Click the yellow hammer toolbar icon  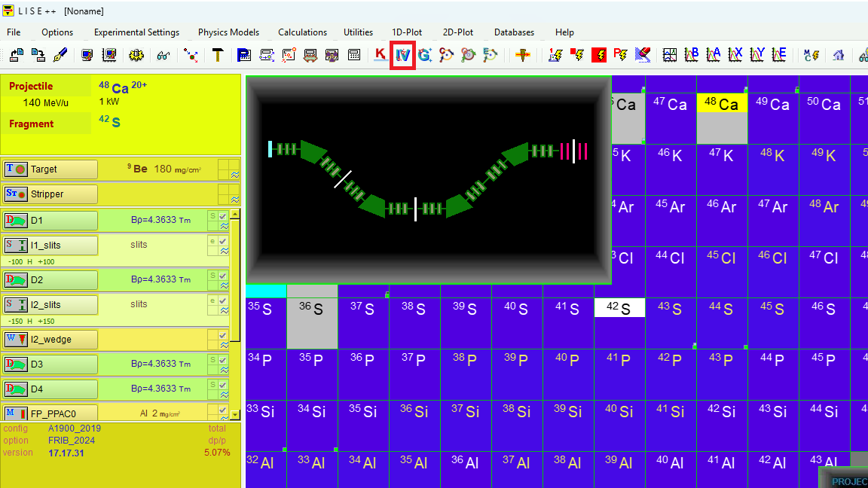(x=217, y=55)
